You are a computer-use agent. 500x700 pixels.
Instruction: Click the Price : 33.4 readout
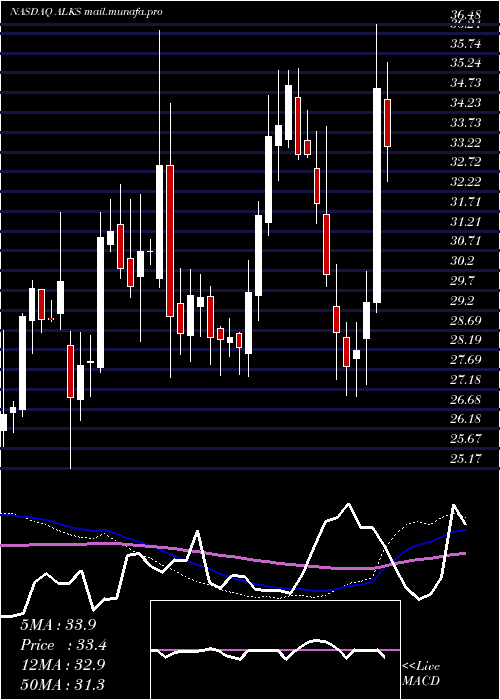click(63, 645)
